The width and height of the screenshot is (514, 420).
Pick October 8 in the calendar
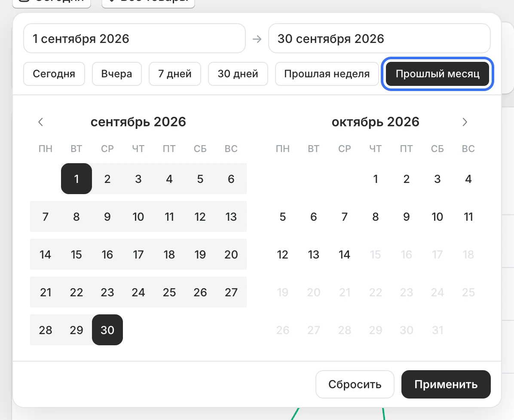pos(376,217)
